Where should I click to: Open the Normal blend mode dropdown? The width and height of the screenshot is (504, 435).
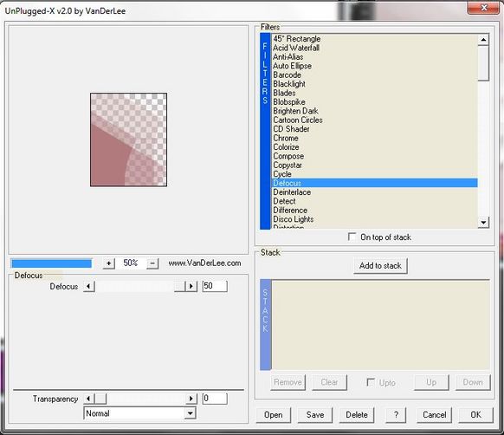139,413
